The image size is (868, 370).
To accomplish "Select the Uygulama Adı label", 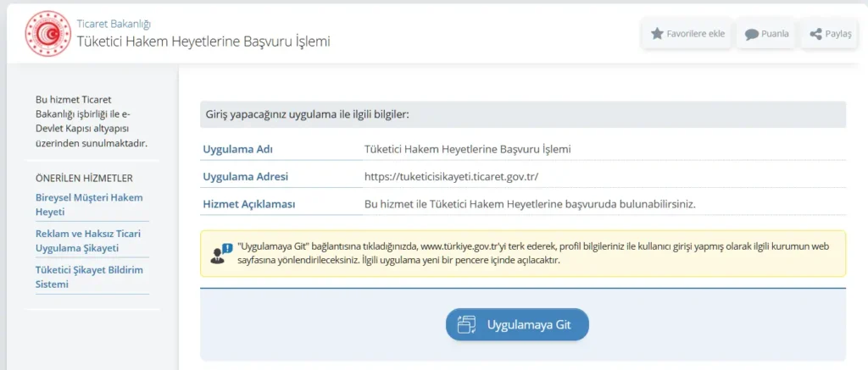I will [x=236, y=149].
